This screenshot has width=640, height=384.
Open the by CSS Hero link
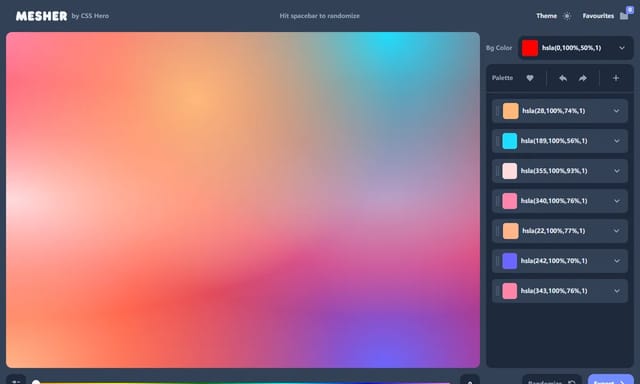pos(90,16)
